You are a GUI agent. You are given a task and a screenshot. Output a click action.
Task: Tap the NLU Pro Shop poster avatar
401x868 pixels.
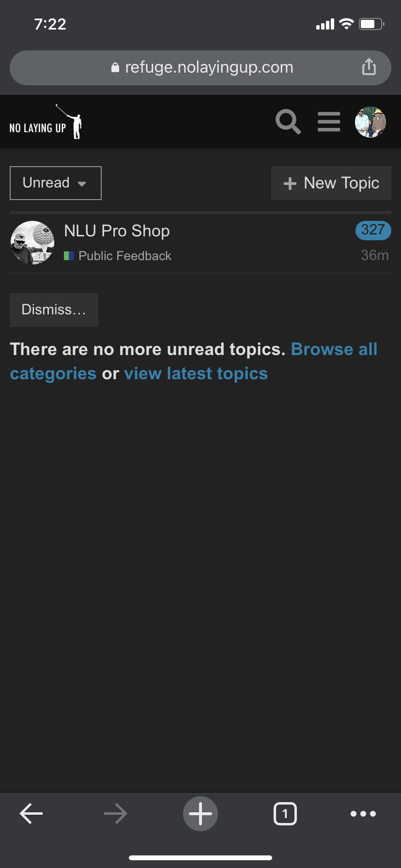32,243
